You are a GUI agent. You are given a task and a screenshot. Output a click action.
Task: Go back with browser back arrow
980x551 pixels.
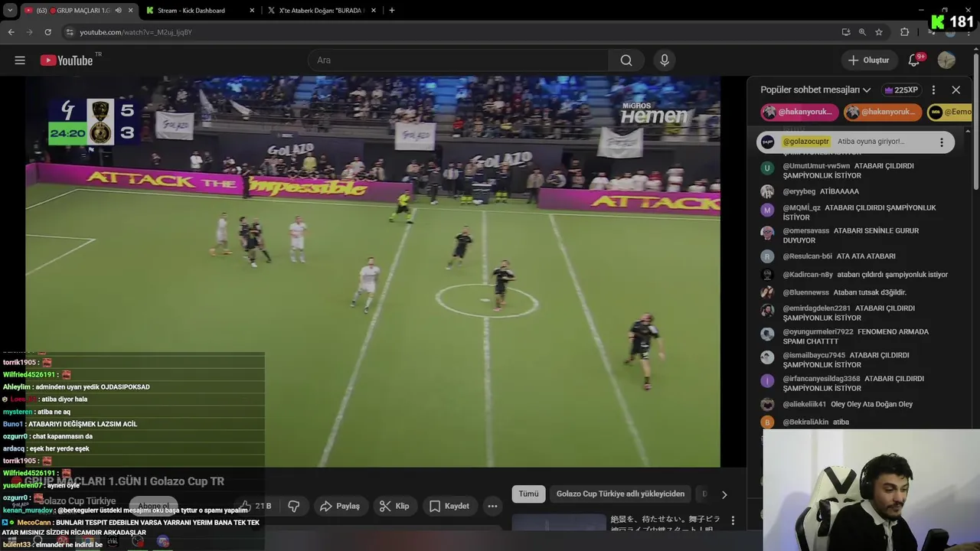11,32
